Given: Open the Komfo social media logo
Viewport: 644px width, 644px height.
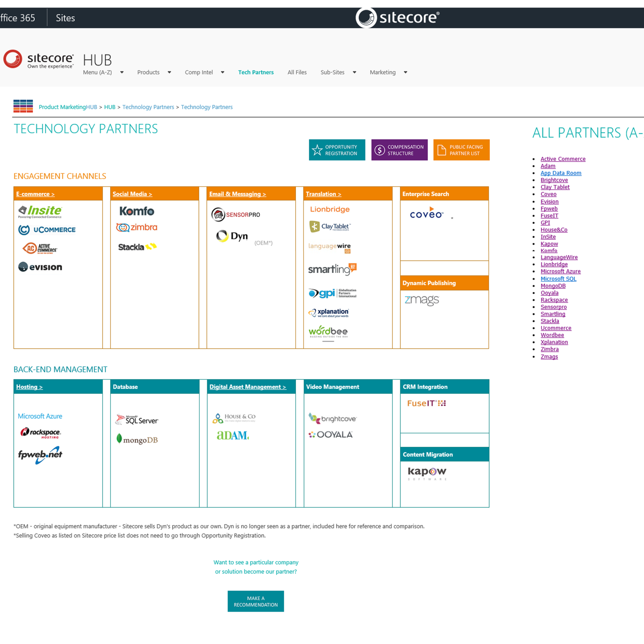Looking at the screenshot, I should (x=137, y=211).
